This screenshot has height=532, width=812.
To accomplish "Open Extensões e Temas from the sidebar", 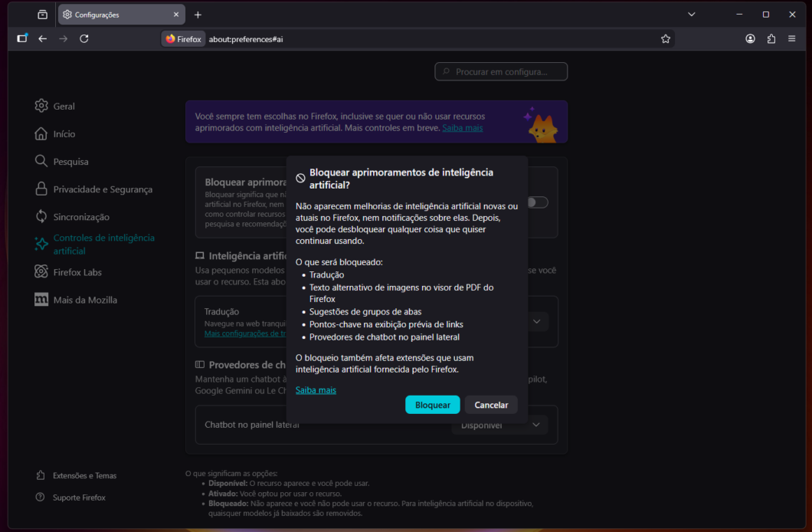I will tap(41, 475).
